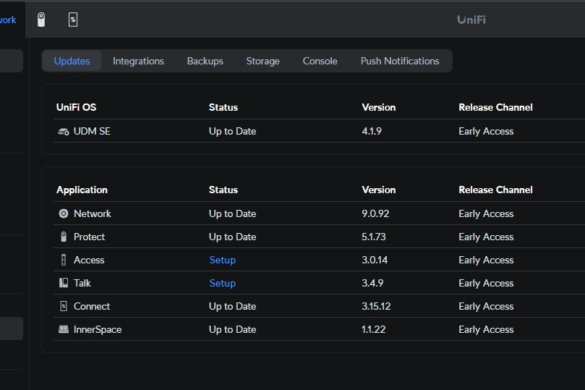585x390 pixels.
Task: Click the Network application icon in table
Action: coord(63,213)
